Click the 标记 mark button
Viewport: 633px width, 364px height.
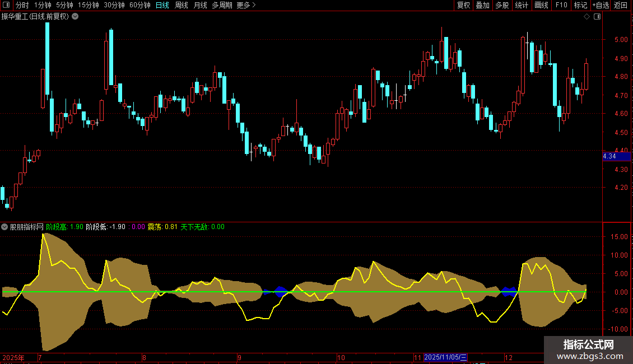tap(580, 5)
